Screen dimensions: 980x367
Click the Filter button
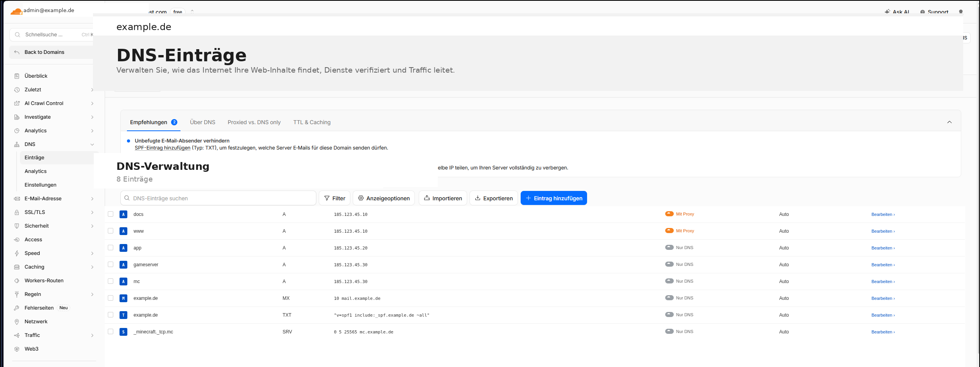pyautogui.click(x=335, y=198)
